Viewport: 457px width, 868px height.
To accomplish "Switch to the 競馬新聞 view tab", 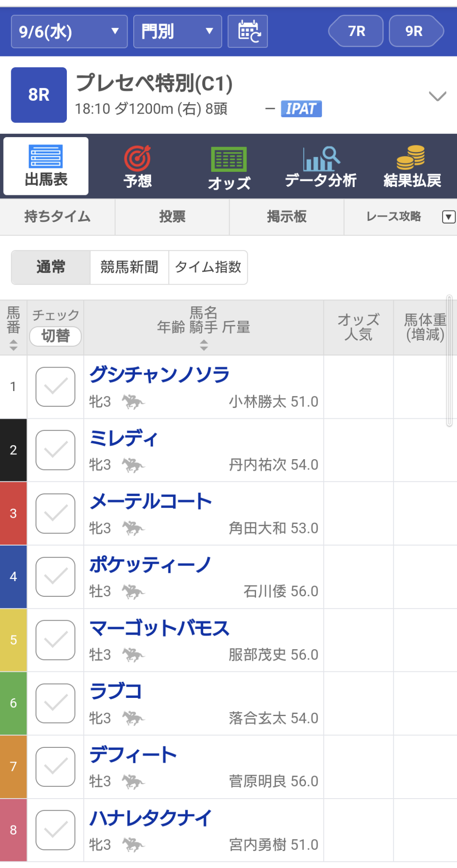I will (x=129, y=267).
